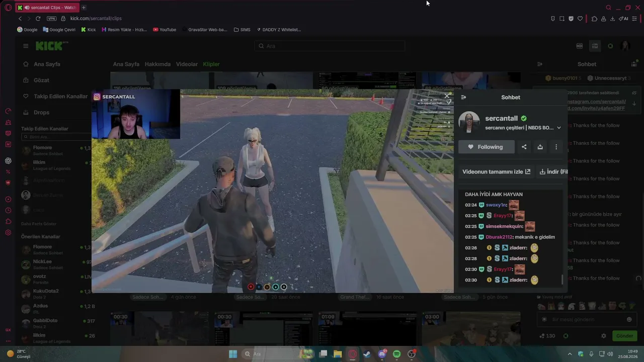The image size is (644, 362).
Task: Open the SIMS bookmarks folder
Action: (242, 30)
